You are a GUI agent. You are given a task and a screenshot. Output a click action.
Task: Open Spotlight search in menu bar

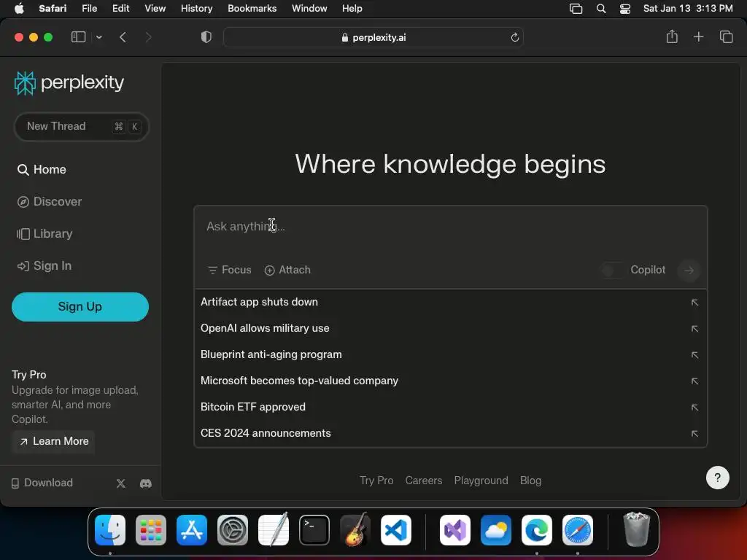coord(601,9)
